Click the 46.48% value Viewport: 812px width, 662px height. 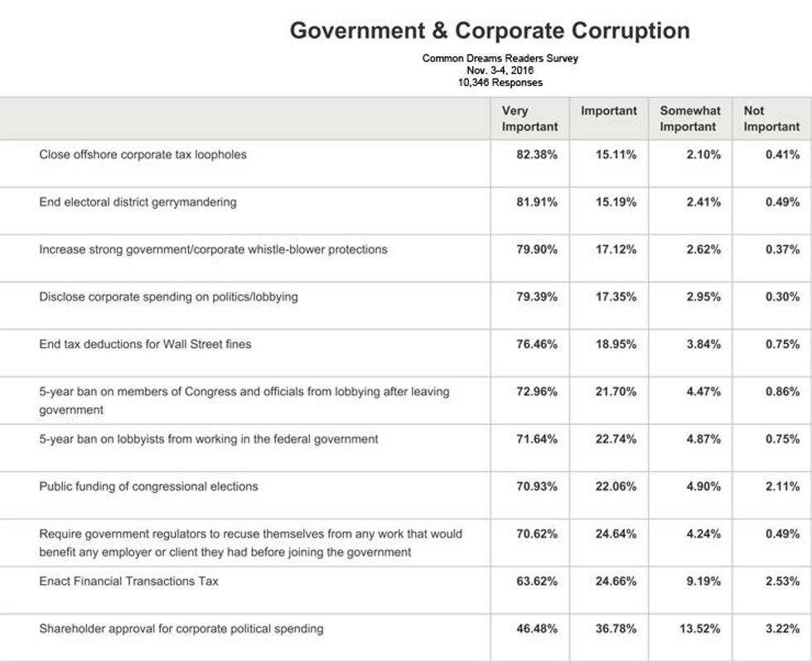536,630
